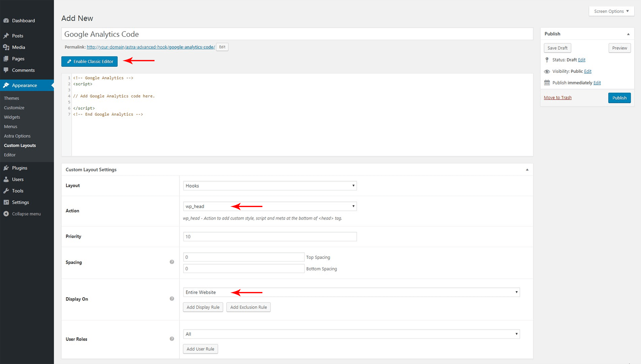The height and width of the screenshot is (364, 641).
Task: Click the Edit link next to Status: Draft
Action: click(x=581, y=60)
